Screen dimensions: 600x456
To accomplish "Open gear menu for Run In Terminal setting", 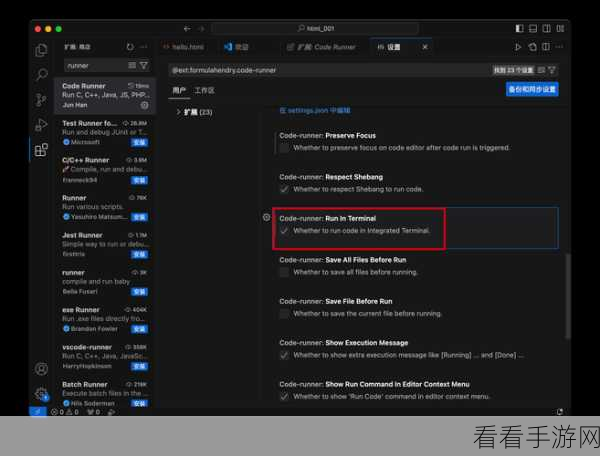I will point(267,217).
